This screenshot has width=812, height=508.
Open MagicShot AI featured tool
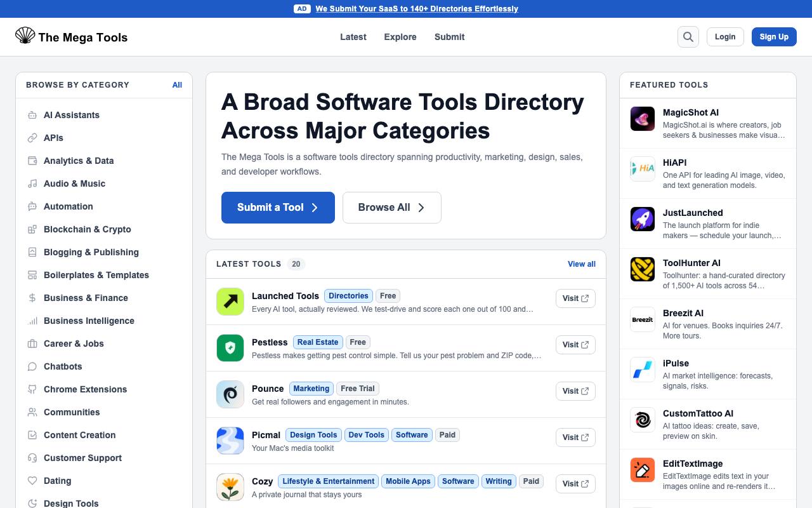tap(708, 123)
